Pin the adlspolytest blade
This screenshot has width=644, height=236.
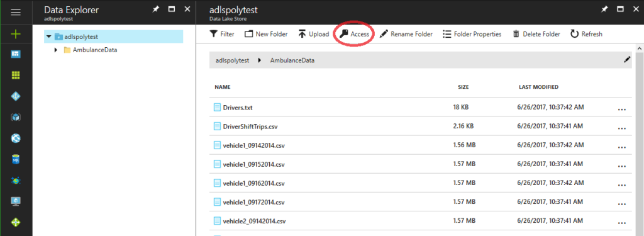[x=604, y=9]
